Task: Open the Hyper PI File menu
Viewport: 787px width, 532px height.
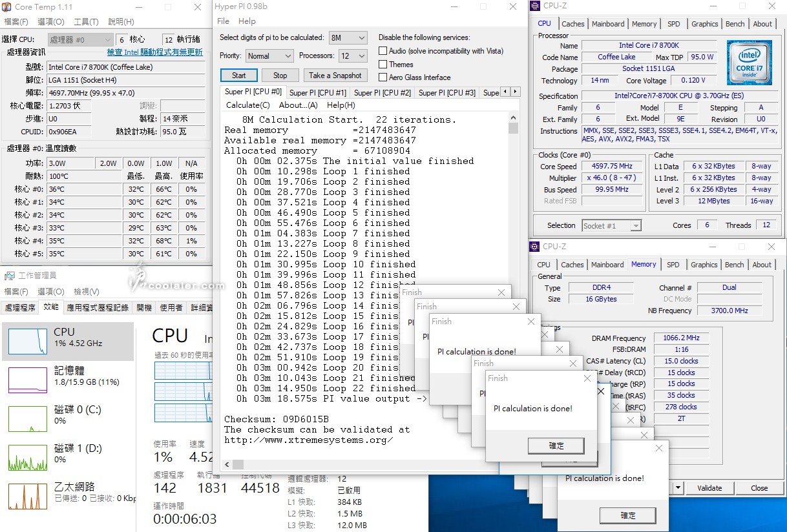Action: coord(223,21)
